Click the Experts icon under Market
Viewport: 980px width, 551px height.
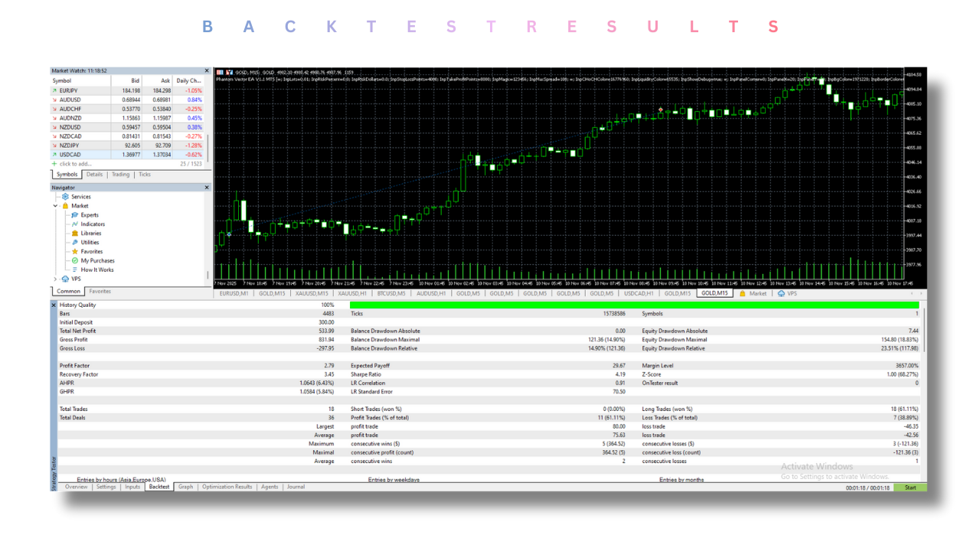pyautogui.click(x=74, y=215)
